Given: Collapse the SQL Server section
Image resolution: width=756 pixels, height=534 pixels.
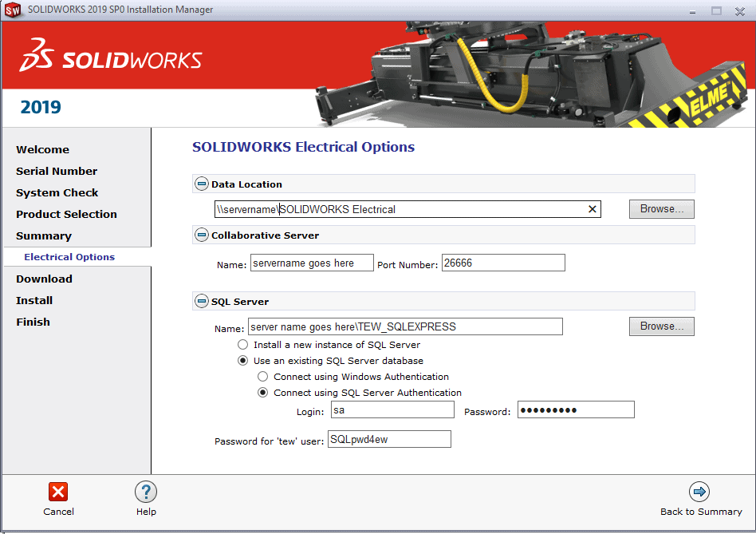Looking at the screenshot, I should (202, 301).
